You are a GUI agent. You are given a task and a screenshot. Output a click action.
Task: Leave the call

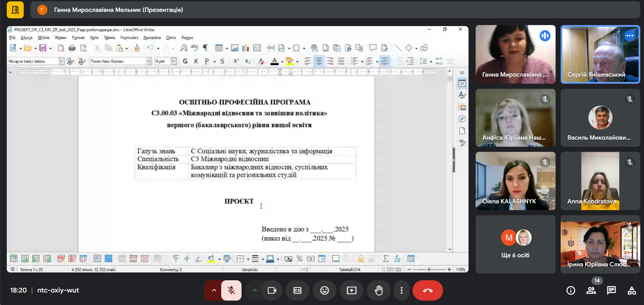tap(428, 290)
